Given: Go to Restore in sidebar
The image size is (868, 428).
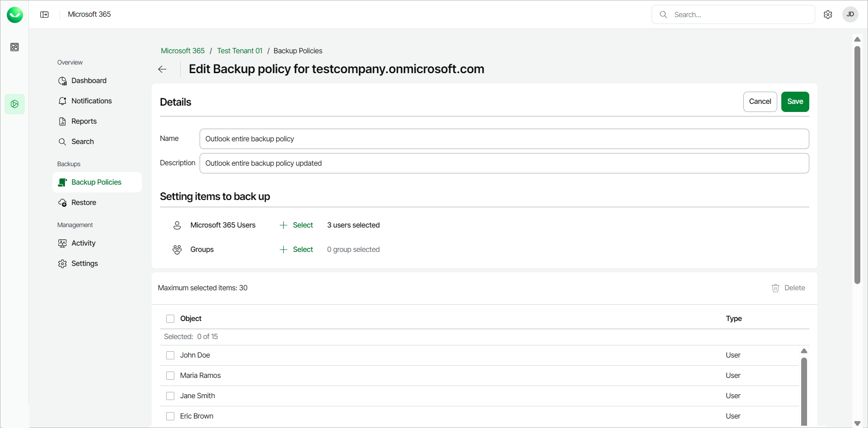Looking at the screenshot, I should (x=84, y=203).
